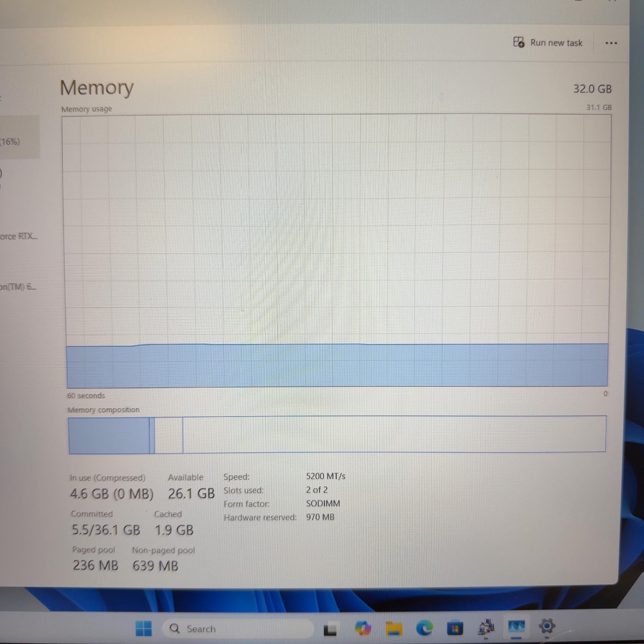Click the Slots used value 2 of 2
Image resolution: width=644 pixels, height=644 pixels.
point(317,490)
